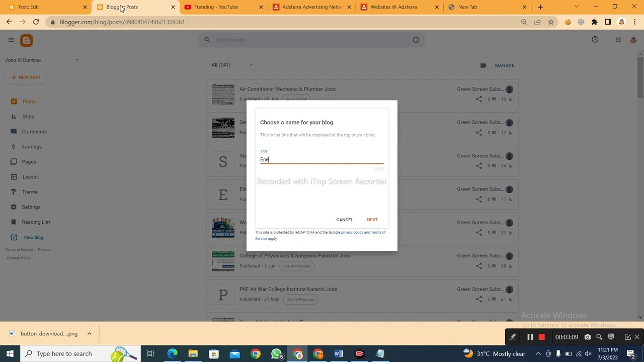This screenshot has height=362, width=644.
Task: Open Google apps grid icon
Action: [x=618, y=40]
